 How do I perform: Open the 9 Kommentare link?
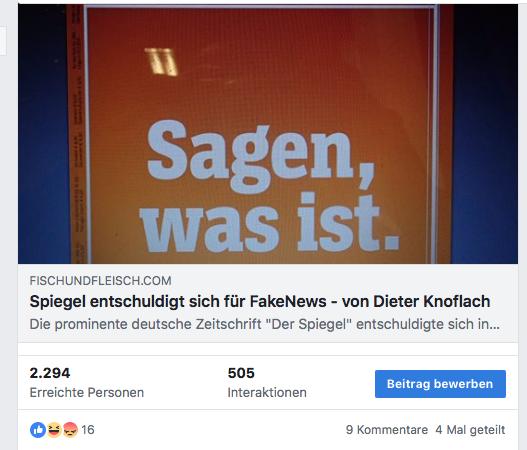point(387,429)
